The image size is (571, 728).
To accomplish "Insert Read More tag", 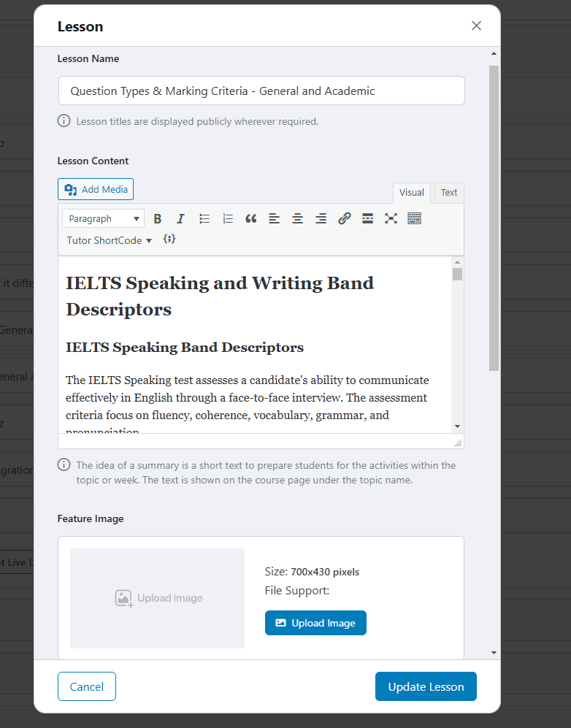I will [367, 218].
